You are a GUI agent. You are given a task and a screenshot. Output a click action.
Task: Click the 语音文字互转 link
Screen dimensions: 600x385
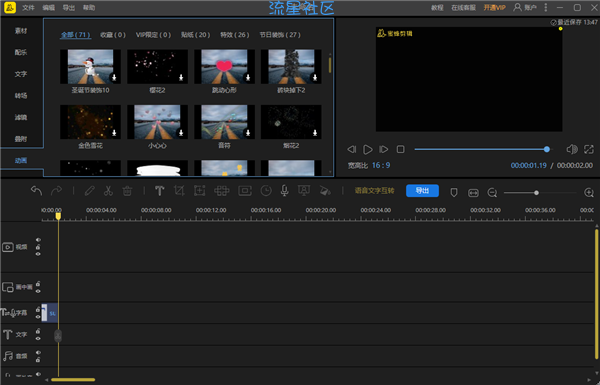pyautogui.click(x=374, y=191)
